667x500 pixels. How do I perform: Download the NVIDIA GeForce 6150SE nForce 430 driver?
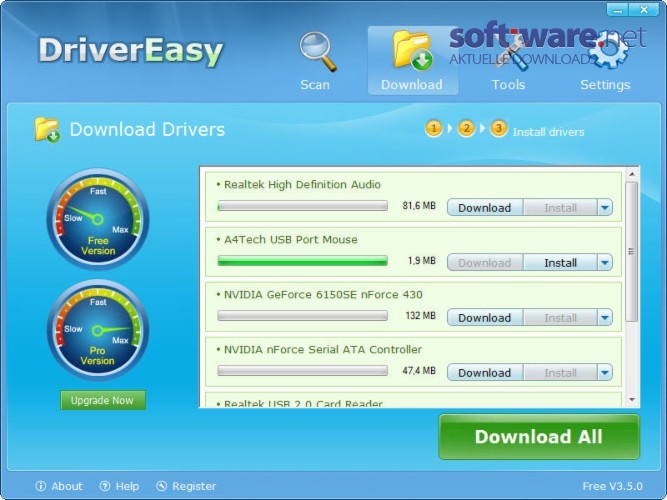pyautogui.click(x=485, y=317)
